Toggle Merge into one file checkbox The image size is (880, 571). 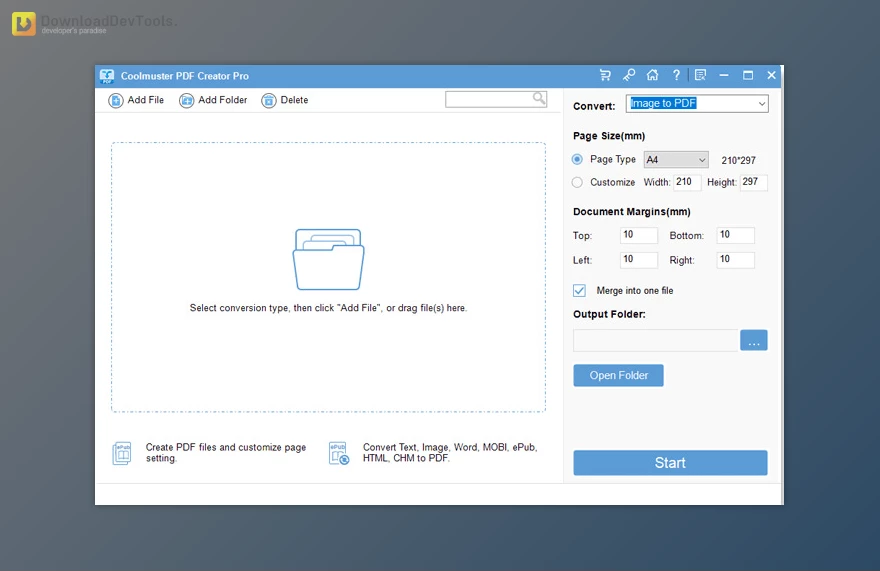[x=579, y=290]
